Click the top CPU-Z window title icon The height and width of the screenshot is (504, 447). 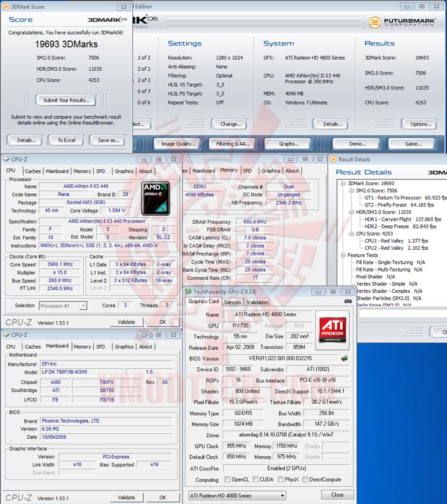[6, 159]
